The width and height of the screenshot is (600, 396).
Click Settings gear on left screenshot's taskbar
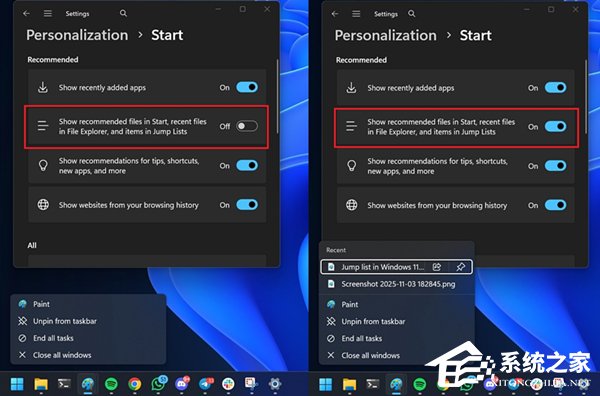pos(275,384)
